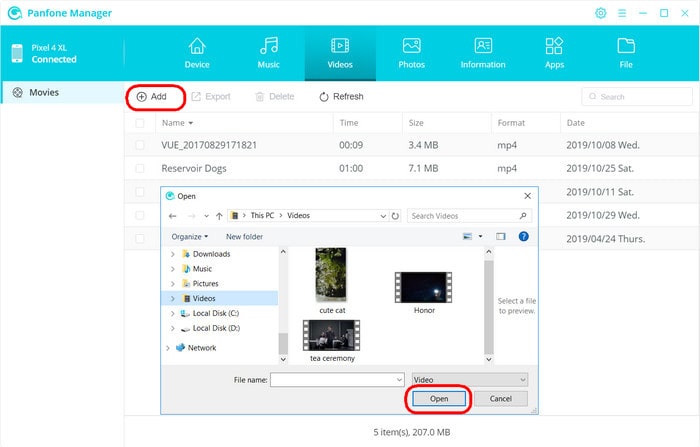The height and width of the screenshot is (447, 700).
Task: Switch to the Information tab
Action: [x=483, y=53]
